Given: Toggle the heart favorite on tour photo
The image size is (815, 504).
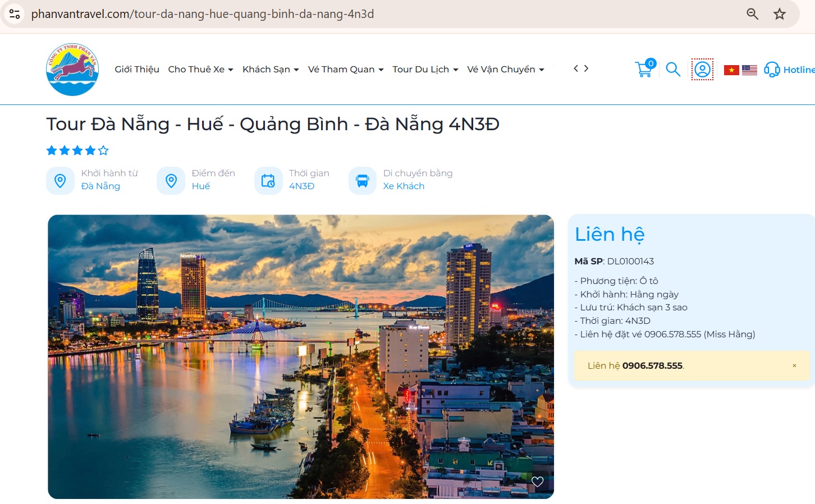Looking at the screenshot, I should (x=537, y=482).
